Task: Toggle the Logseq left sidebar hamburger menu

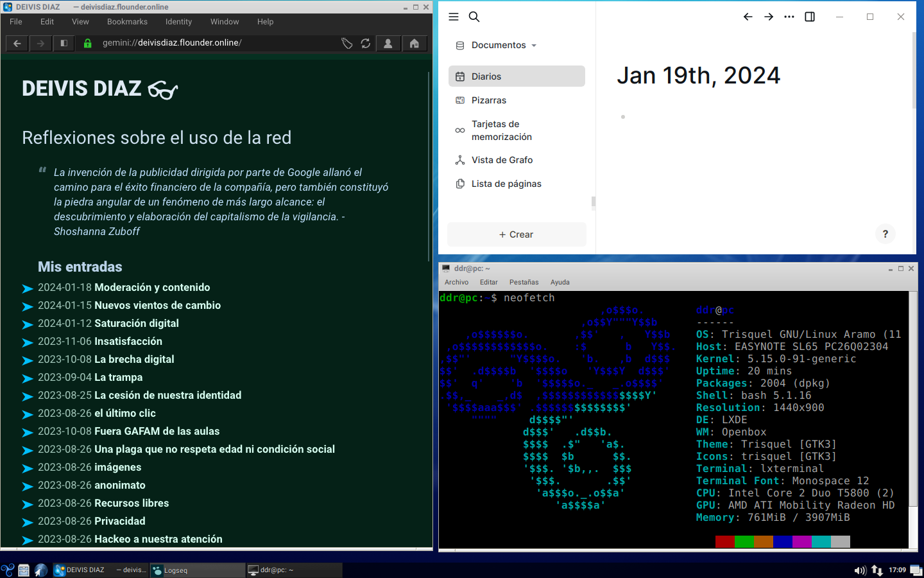Action: point(454,17)
